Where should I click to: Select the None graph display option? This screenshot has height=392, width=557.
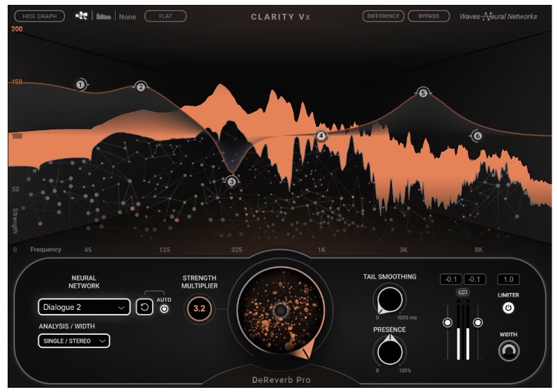pyautogui.click(x=127, y=17)
